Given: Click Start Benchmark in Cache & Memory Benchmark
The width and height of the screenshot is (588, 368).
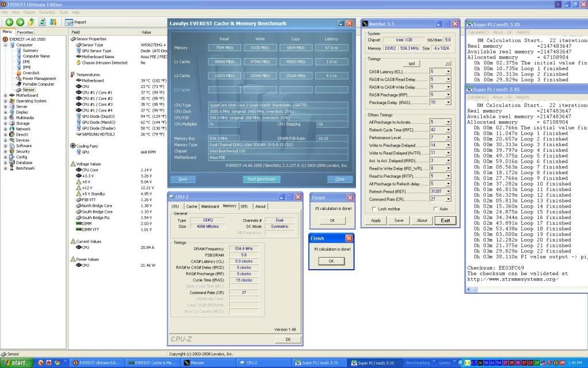Looking at the screenshot, I should [x=261, y=179].
